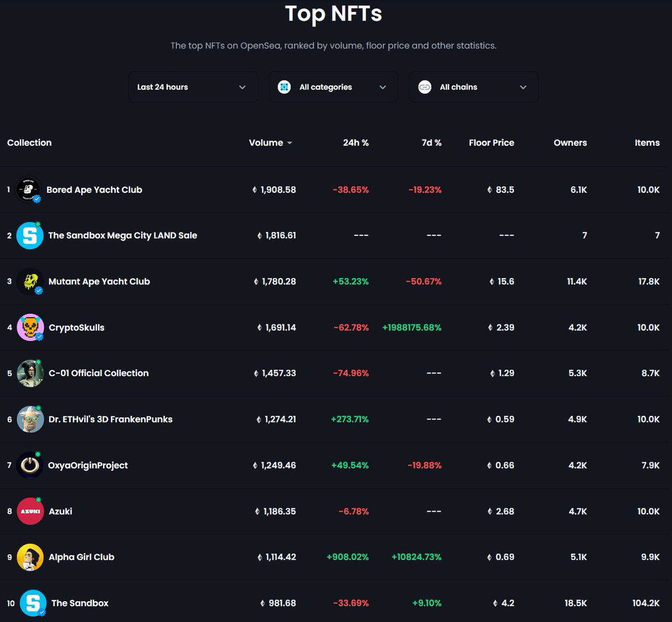Click the 7d % column header
The image size is (672, 622).
(432, 143)
